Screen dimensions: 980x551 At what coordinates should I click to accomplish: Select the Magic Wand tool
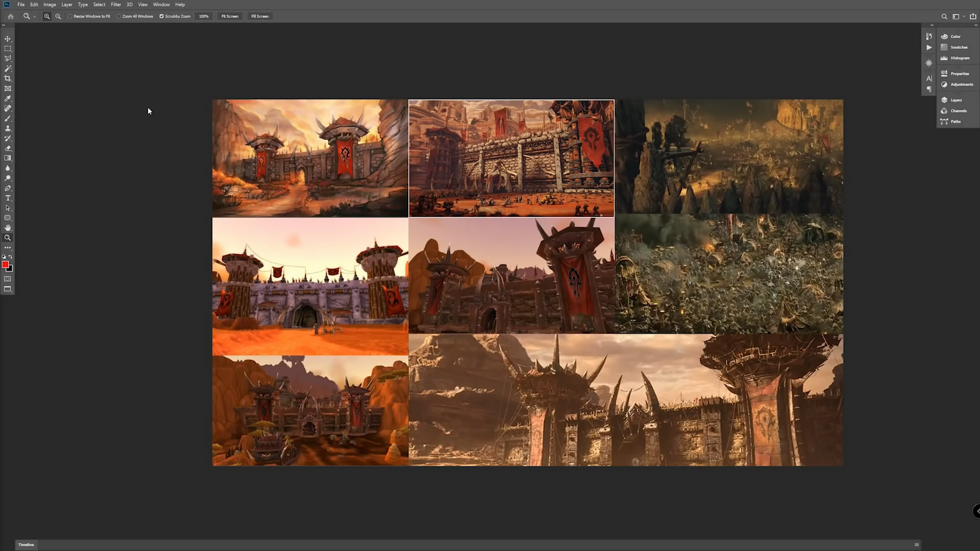[x=8, y=68]
